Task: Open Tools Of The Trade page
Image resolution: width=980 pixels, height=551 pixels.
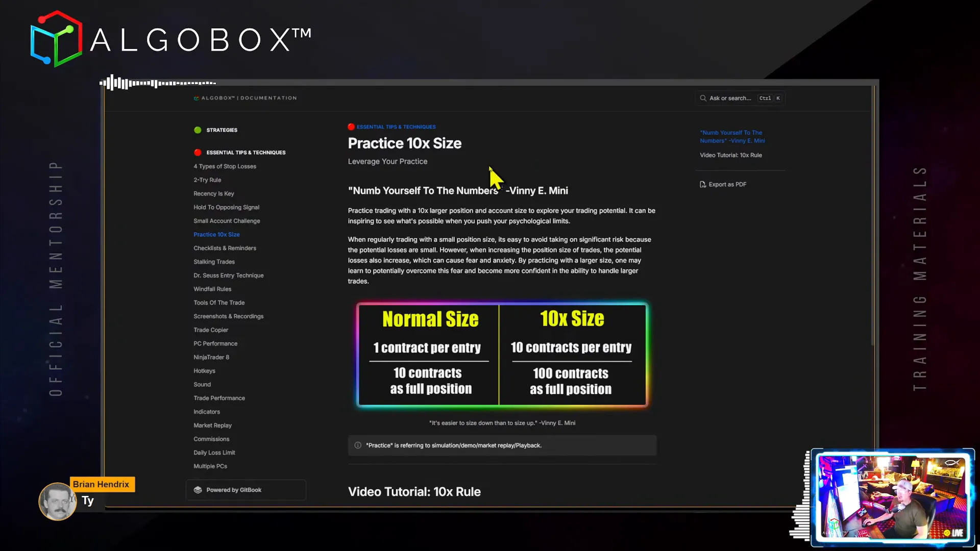Action: coord(219,303)
